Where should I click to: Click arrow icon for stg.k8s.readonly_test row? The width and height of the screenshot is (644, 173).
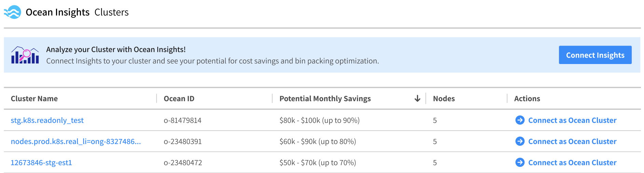[520, 120]
